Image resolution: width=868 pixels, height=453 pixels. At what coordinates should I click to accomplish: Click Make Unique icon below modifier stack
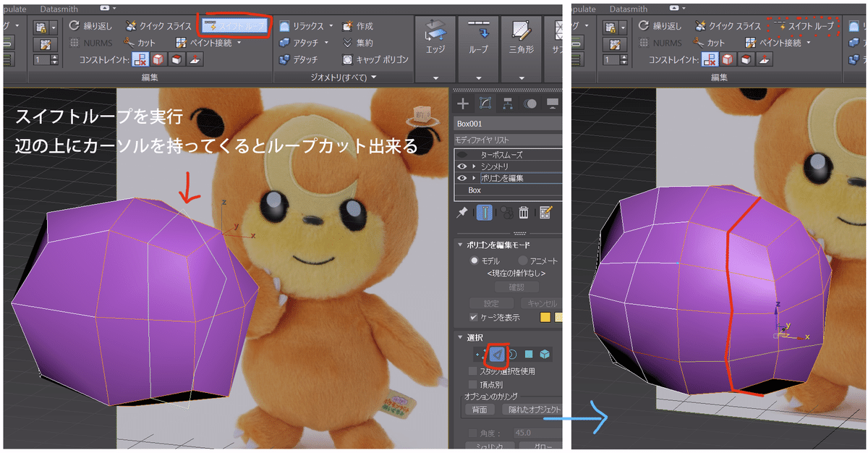pos(506,212)
